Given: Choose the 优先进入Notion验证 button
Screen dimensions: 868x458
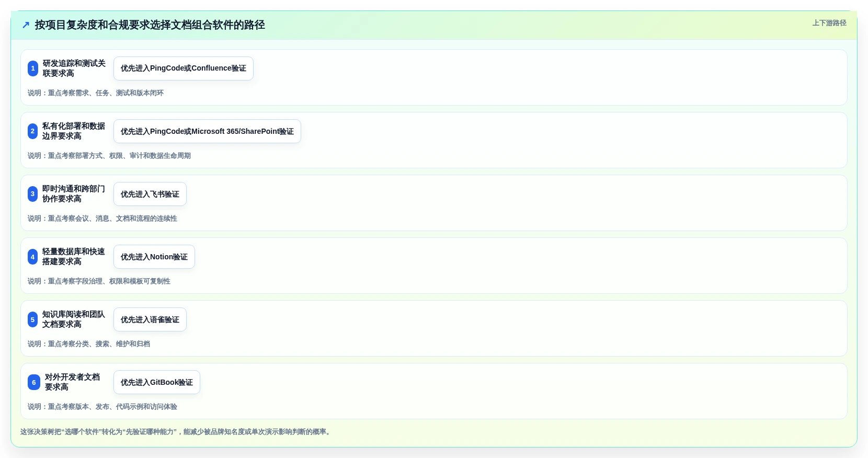Looking at the screenshot, I should tap(154, 257).
